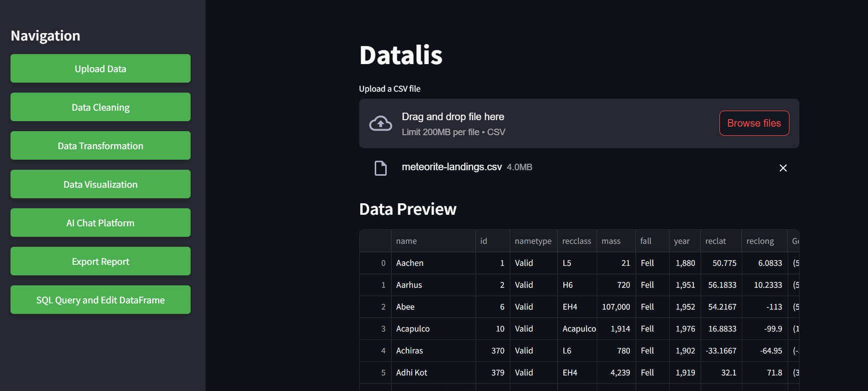Click the fall column header
The width and height of the screenshot is (868, 391).
[x=652, y=241]
